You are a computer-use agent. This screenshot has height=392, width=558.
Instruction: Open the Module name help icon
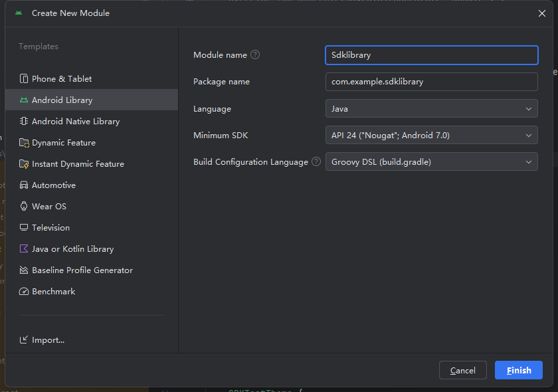click(255, 54)
